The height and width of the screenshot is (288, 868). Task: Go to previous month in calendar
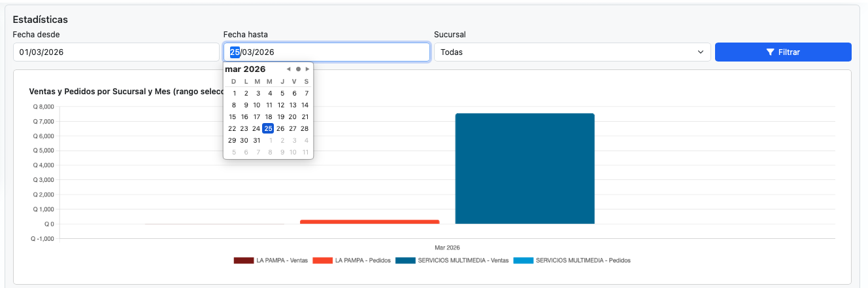coord(288,69)
